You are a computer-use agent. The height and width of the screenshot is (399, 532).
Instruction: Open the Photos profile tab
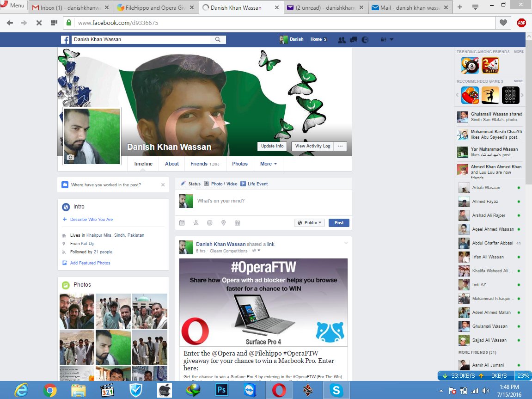click(239, 164)
